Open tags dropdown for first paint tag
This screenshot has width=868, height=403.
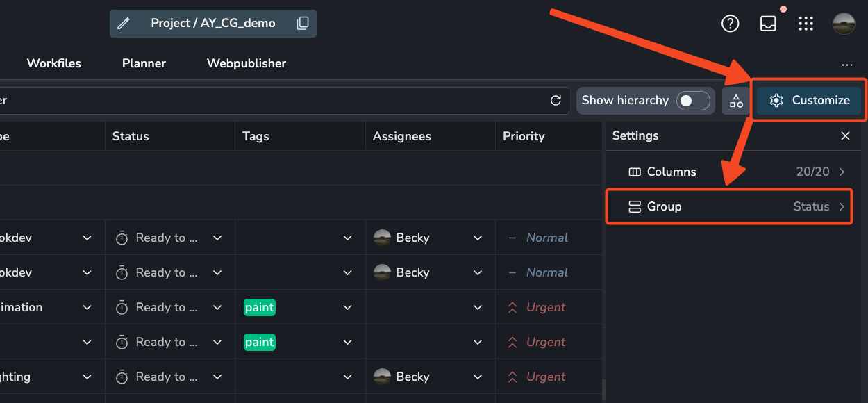pyautogui.click(x=347, y=307)
